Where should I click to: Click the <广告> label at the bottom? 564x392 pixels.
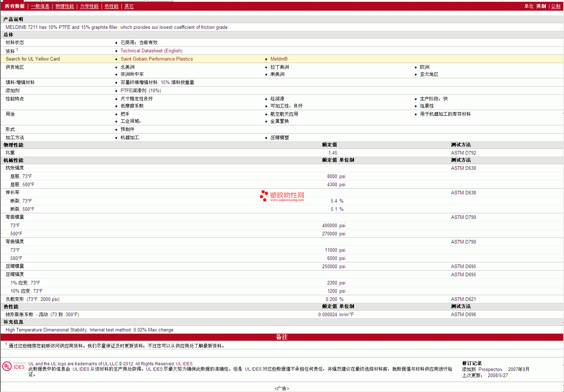(282, 388)
